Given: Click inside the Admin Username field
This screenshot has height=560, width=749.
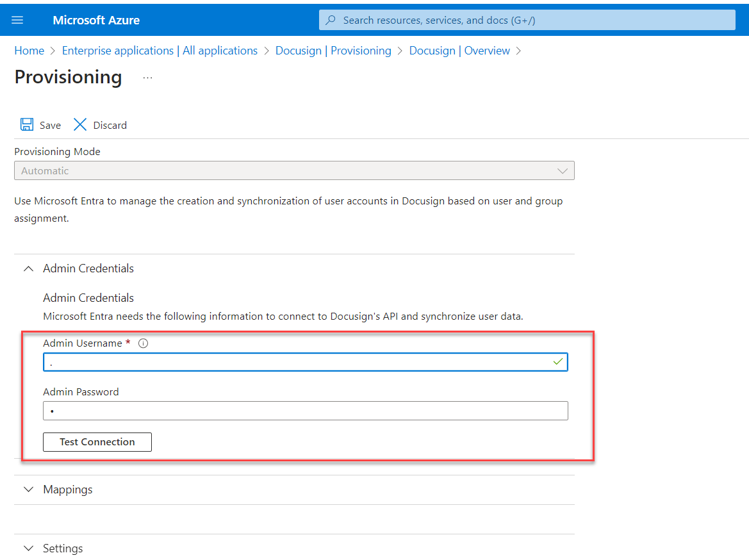Looking at the screenshot, I should click(288, 361).
